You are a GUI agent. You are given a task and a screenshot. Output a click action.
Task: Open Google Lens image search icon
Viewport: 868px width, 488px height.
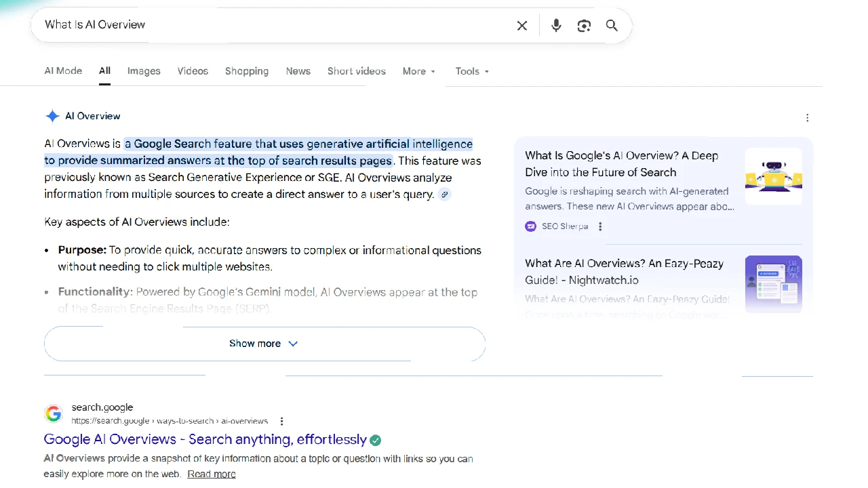tap(584, 26)
